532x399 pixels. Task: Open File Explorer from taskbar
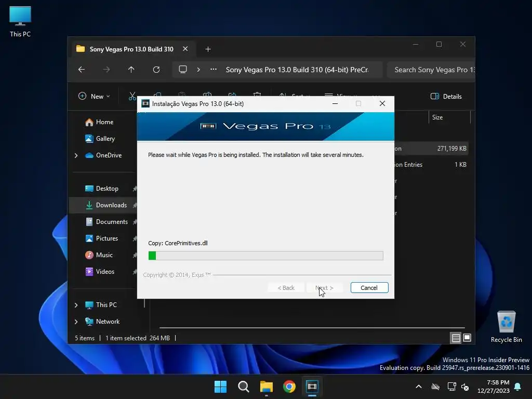267,387
